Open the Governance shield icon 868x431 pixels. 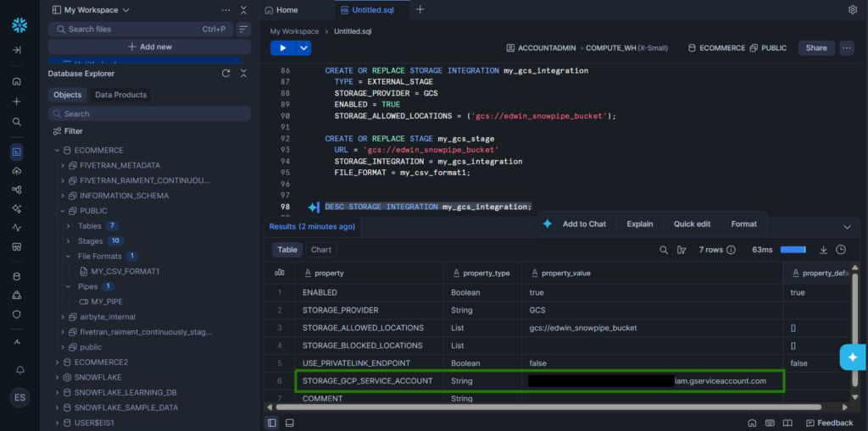click(x=17, y=314)
